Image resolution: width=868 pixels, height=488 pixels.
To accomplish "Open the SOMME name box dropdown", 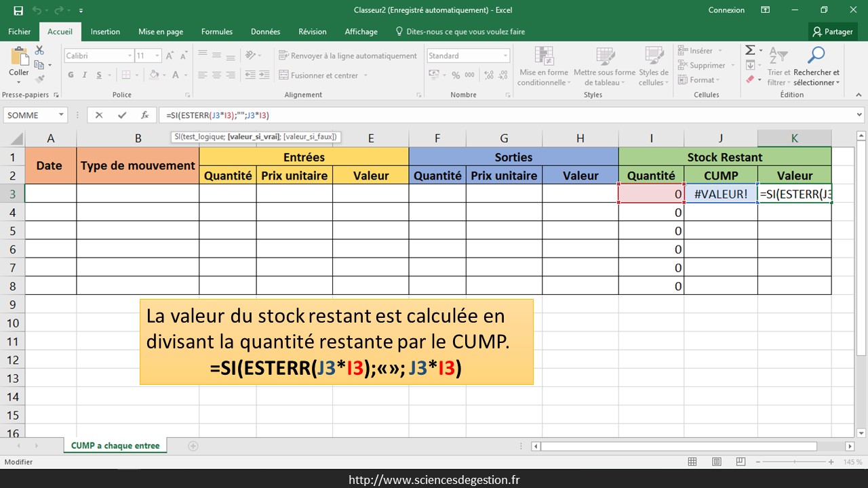I will click(x=60, y=115).
